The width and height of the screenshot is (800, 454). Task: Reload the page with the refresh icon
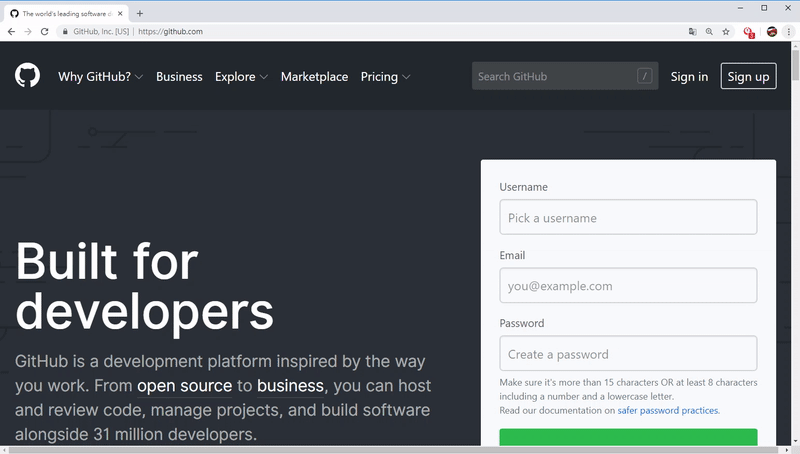point(44,32)
